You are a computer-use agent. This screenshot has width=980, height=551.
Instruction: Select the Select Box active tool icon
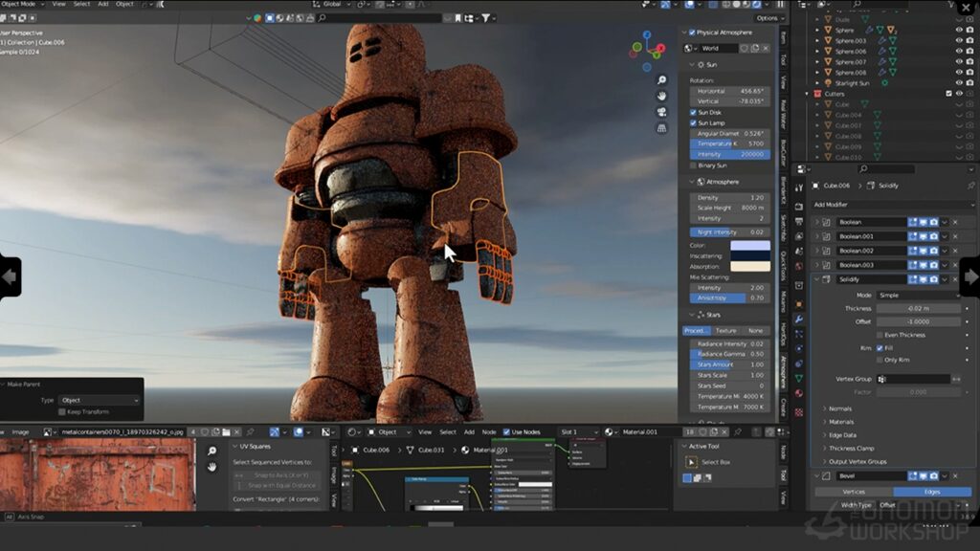[x=691, y=462]
